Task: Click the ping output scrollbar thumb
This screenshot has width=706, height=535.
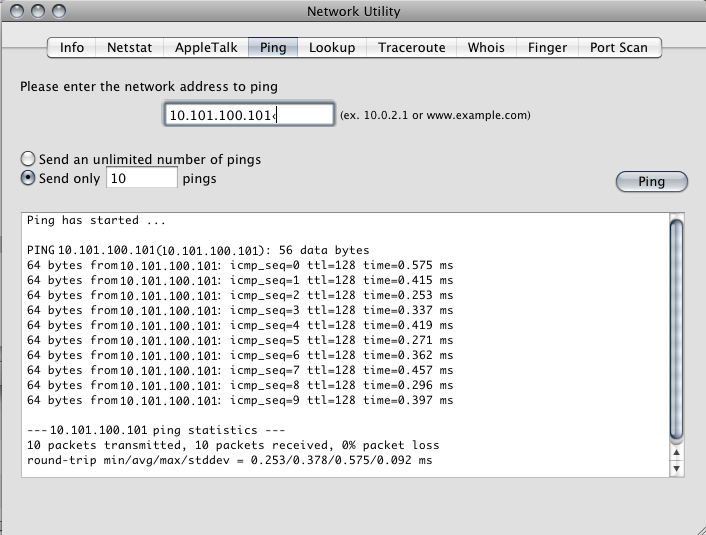Action: (x=676, y=330)
